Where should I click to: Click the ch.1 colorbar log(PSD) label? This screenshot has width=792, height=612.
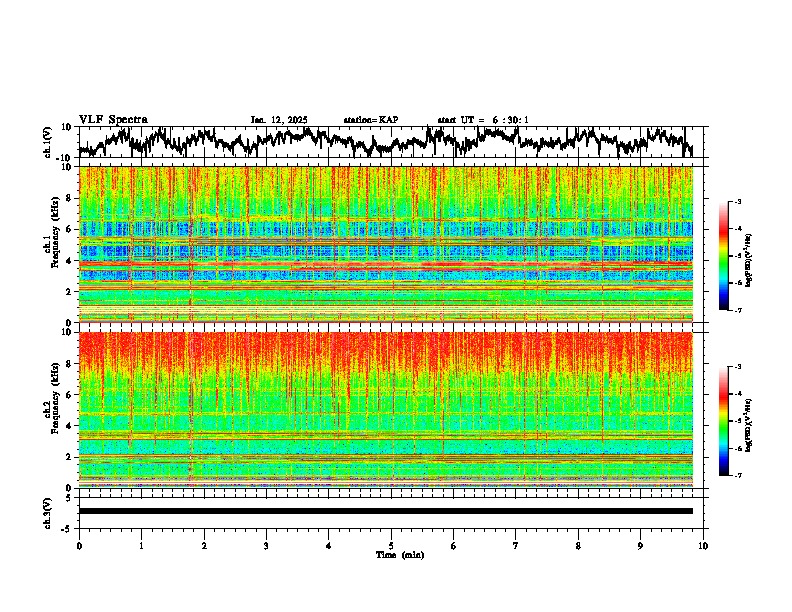[x=748, y=260]
